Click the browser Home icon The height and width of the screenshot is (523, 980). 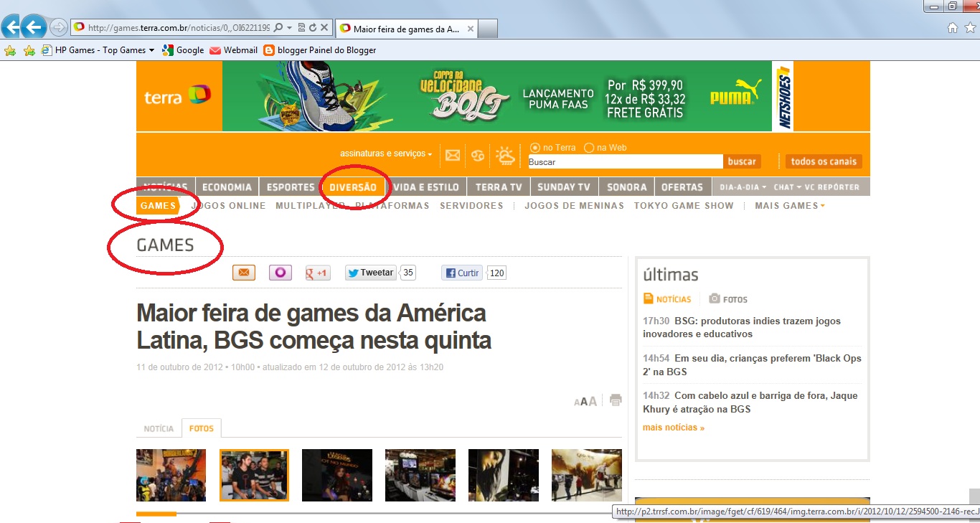953,28
